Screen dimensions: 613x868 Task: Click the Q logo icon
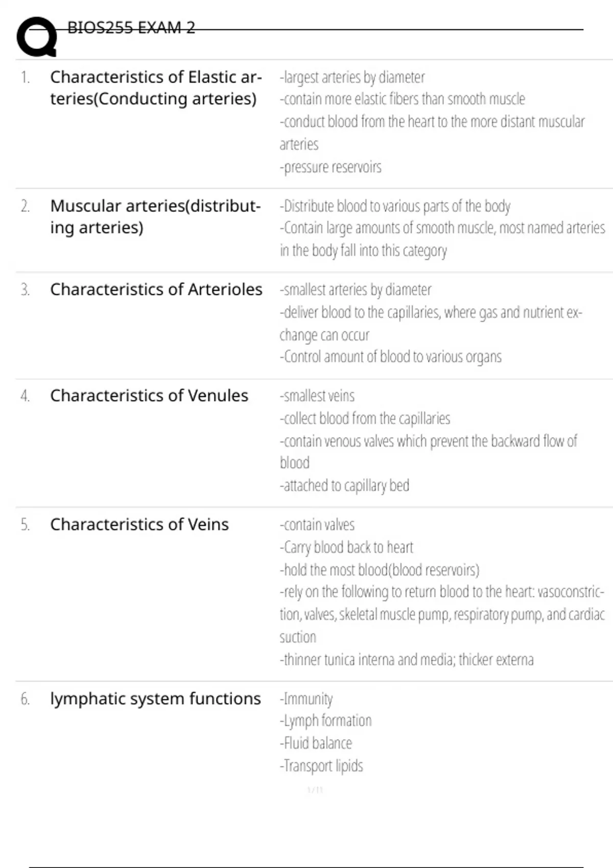click(37, 37)
